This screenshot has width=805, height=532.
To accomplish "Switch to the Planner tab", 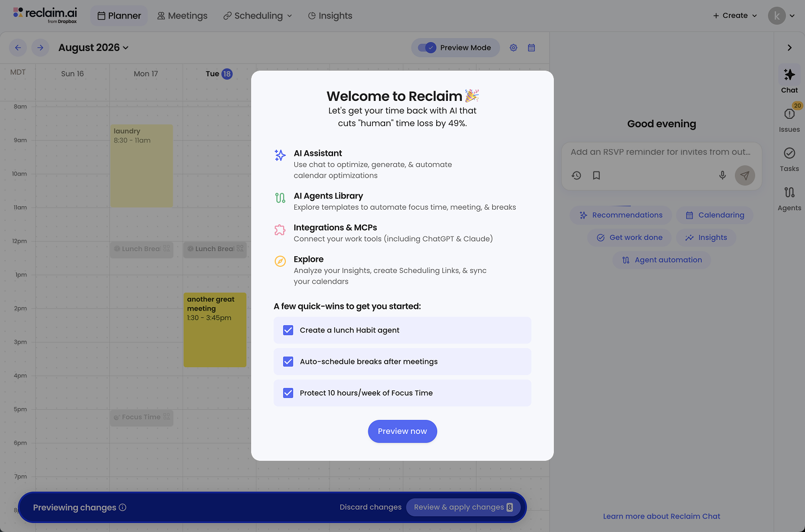I will tap(119, 16).
